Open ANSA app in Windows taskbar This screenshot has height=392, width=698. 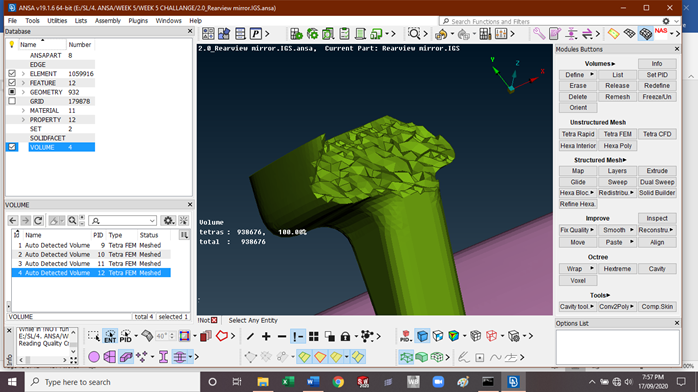tap(513, 382)
